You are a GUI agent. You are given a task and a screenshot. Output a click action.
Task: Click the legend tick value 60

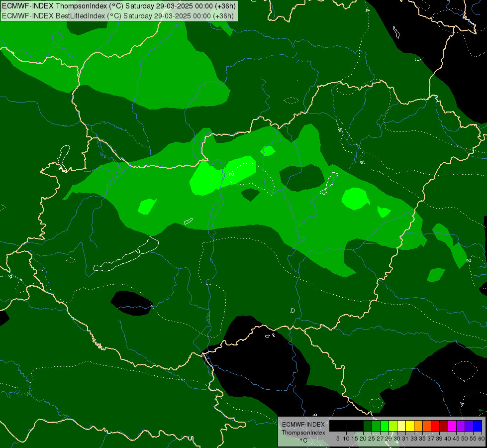click(482, 439)
